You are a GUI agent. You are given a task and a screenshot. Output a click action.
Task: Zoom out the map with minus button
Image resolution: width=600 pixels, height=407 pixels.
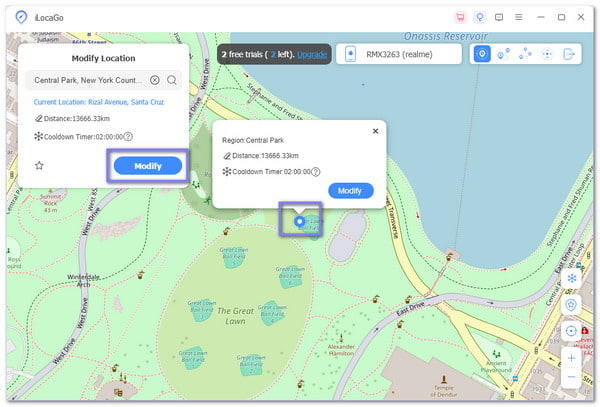click(x=571, y=377)
